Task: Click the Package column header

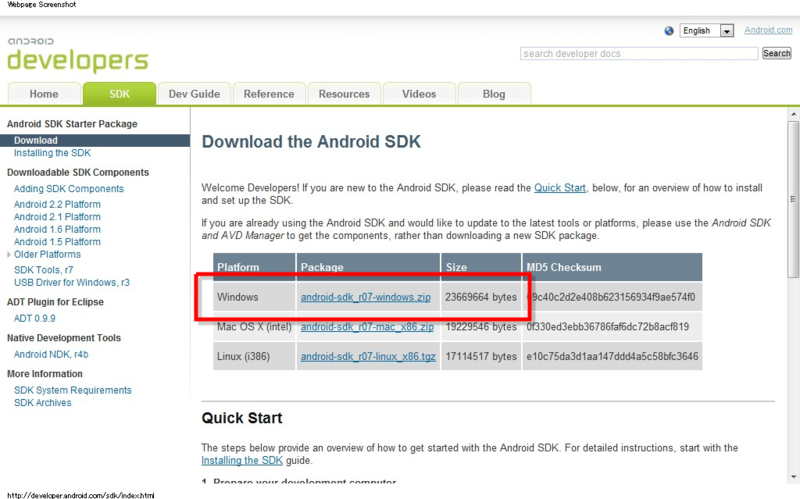Action: 368,267
